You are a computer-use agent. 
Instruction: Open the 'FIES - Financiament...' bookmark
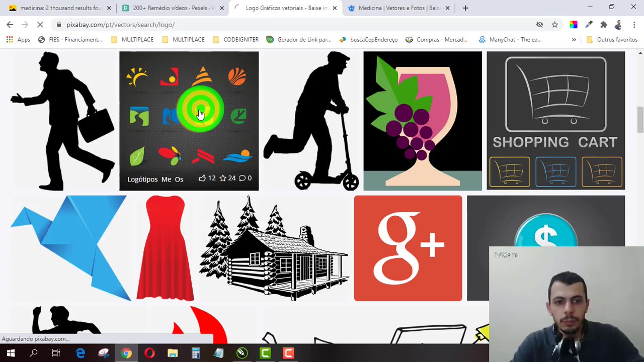pos(70,40)
